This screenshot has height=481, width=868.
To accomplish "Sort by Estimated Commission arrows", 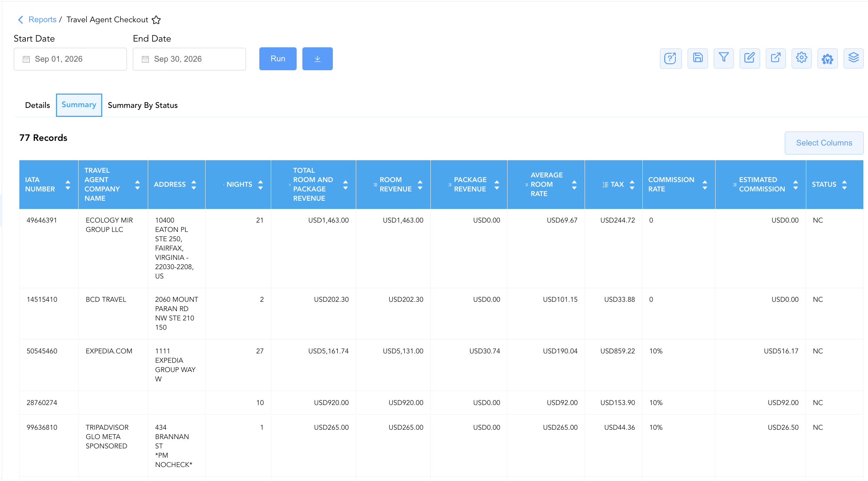I will click(x=796, y=185).
